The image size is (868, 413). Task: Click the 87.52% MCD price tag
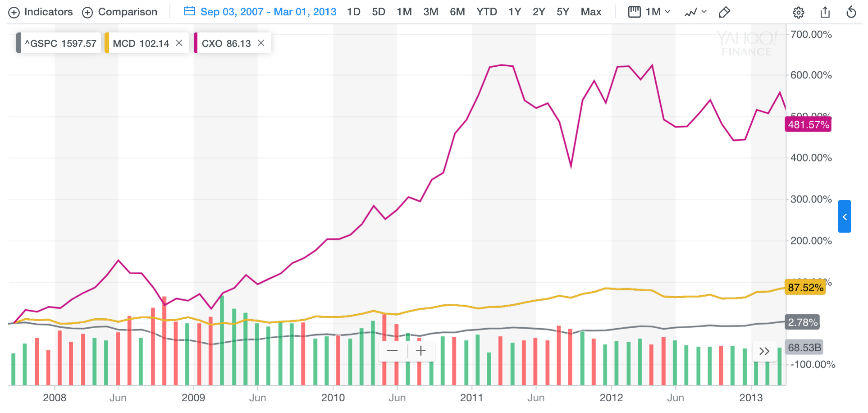tap(805, 288)
